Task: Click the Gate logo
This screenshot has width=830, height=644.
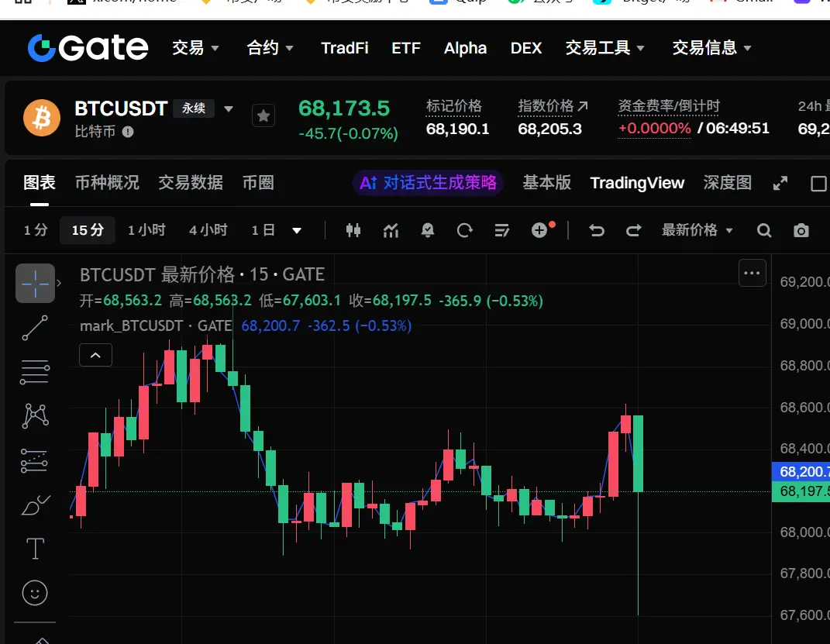Action: tap(88, 47)
